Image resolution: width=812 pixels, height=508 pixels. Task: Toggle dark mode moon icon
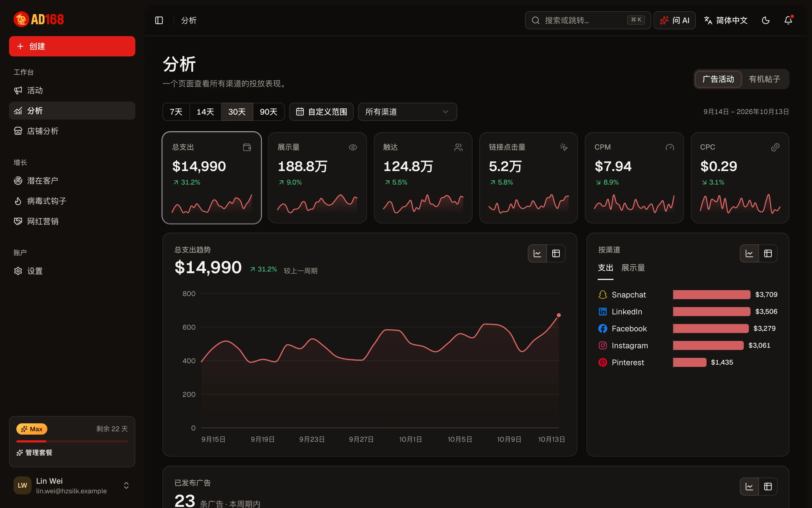[766, 21]
